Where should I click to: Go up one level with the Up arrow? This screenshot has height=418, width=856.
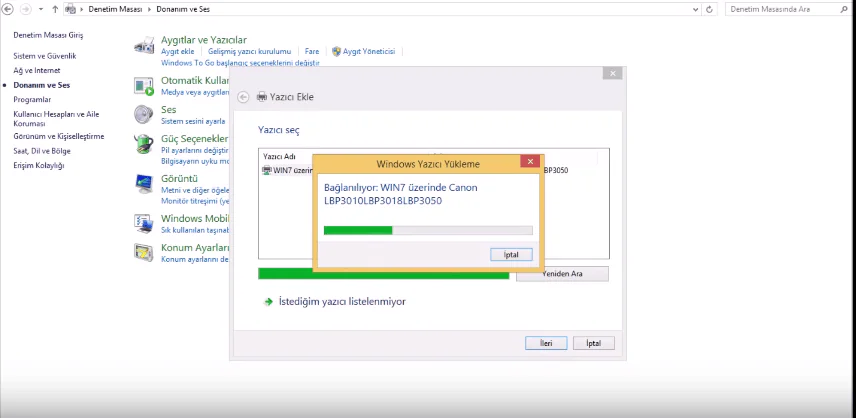55,9
